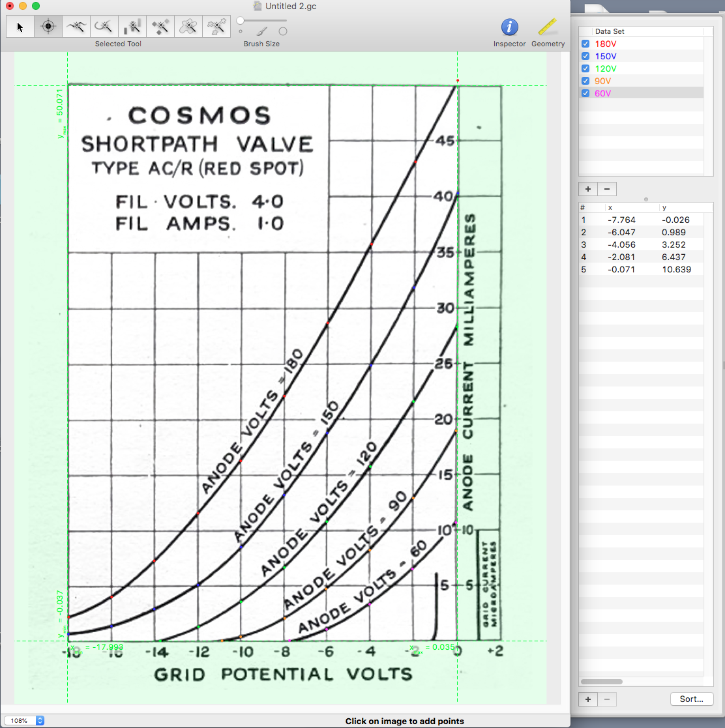Select y value 0.989 in row 2
725x728 pixels.
pyautogui.click(x=673, y=232)
